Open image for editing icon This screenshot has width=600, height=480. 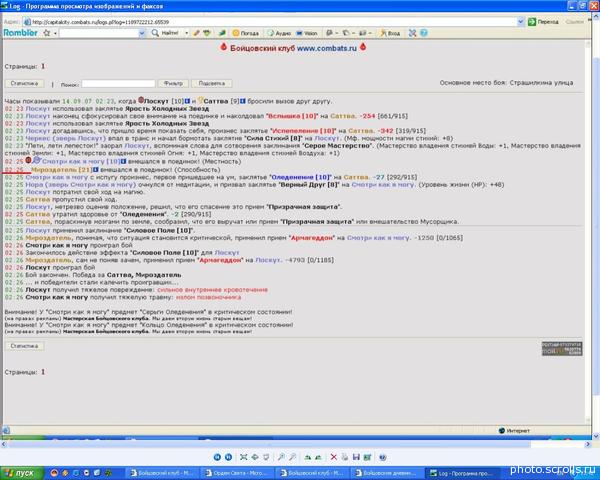click(x=367, y=457)
